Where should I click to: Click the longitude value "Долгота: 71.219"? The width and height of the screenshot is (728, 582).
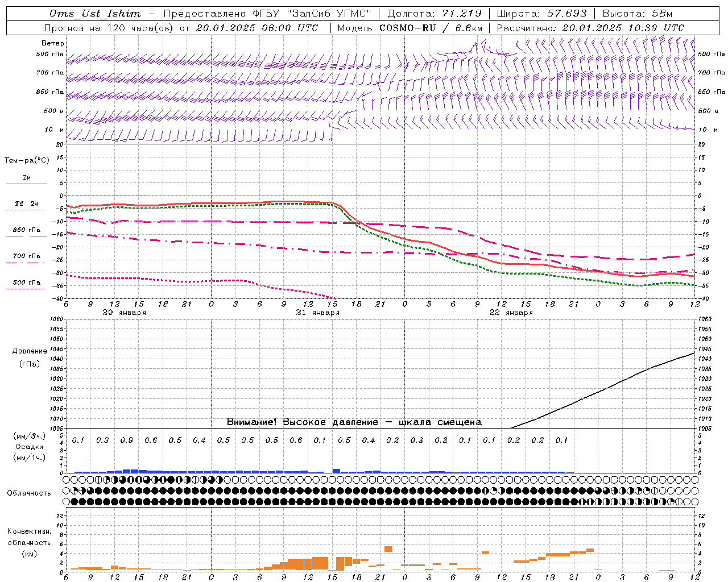pyautogui.click(x=435, y=14)
